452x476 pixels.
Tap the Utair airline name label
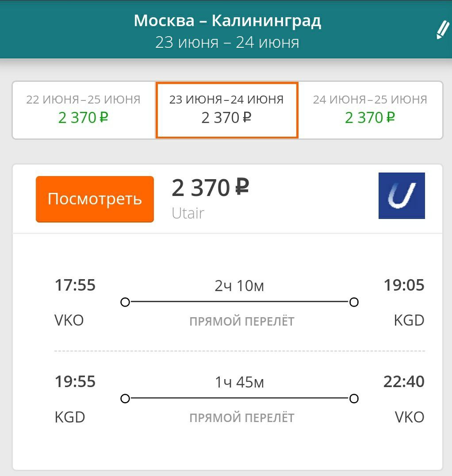[x=188, y=213]
